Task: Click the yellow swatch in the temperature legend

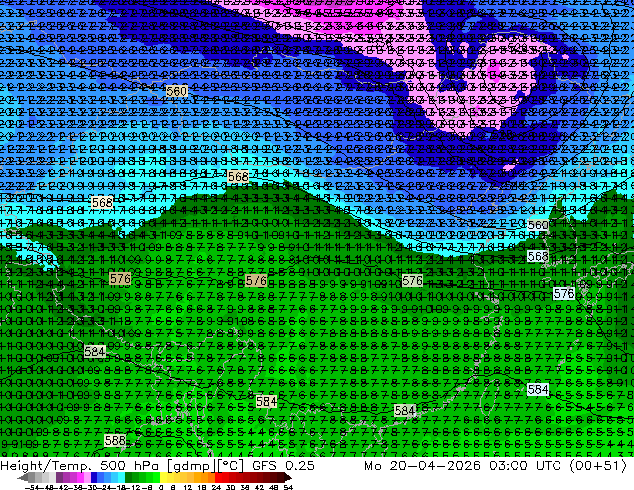Action: coord(163,477)
